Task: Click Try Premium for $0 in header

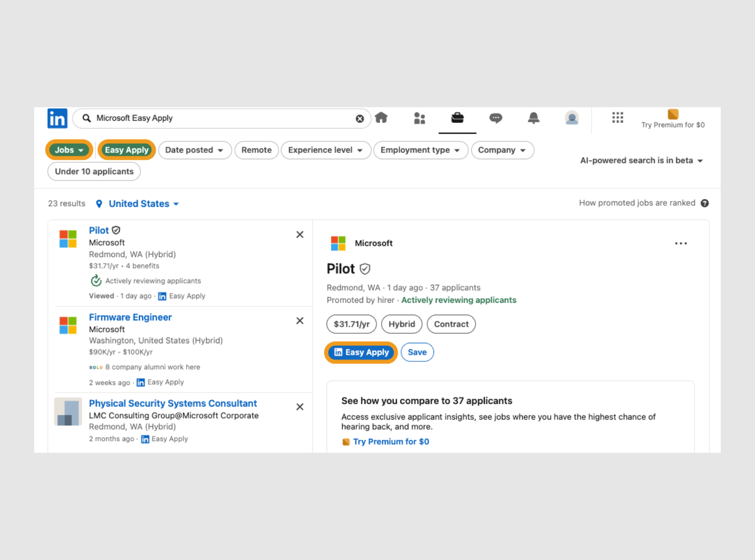Action: click(x=673, y=125)
